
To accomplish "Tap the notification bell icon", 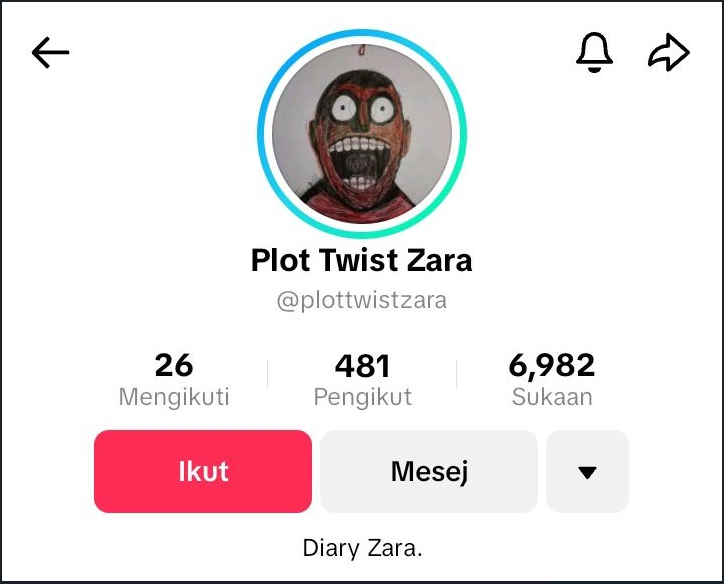I will [594, 52].
